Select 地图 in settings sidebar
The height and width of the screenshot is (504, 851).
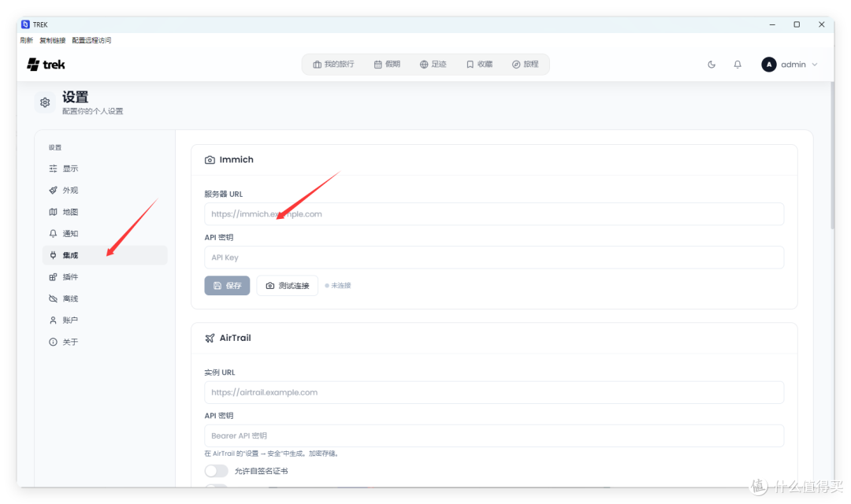coord(105,212)
